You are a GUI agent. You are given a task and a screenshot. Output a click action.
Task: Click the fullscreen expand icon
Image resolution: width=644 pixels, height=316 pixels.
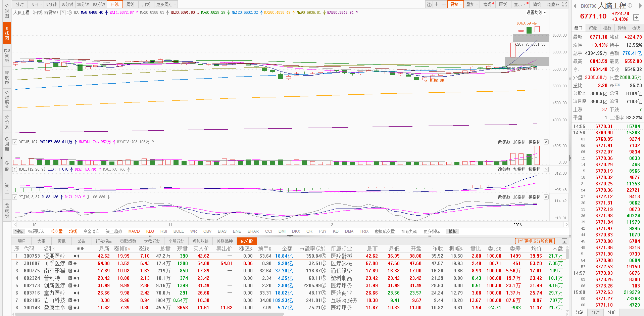pos(565,4)
